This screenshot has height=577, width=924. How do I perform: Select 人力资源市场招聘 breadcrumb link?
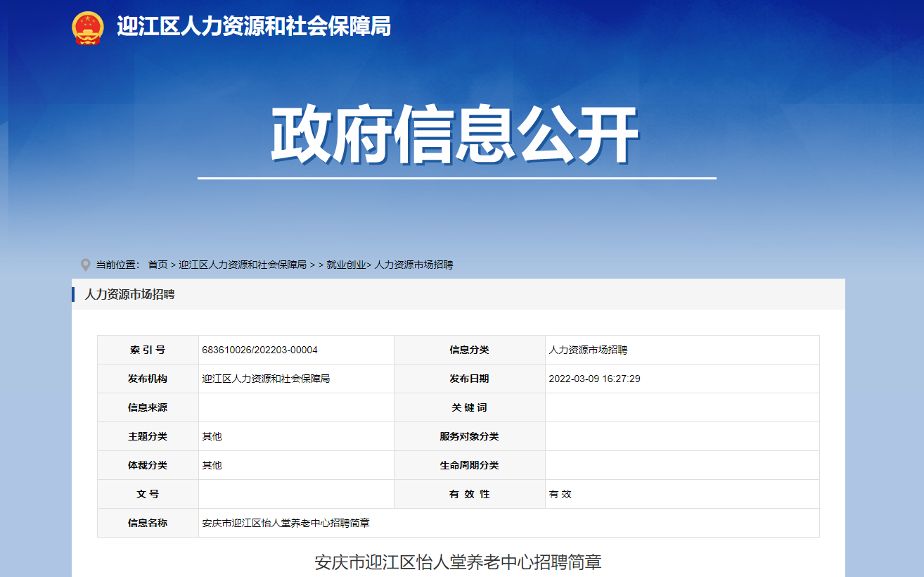[x=413, y=265]
